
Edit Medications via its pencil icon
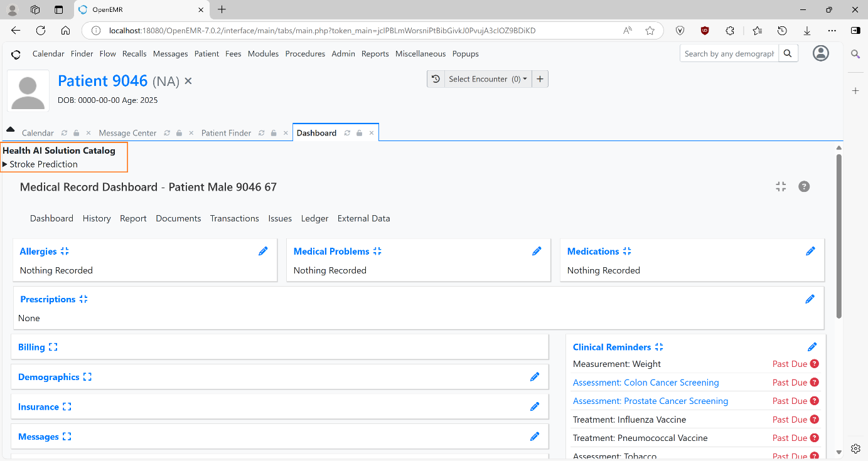click(810, 251)
